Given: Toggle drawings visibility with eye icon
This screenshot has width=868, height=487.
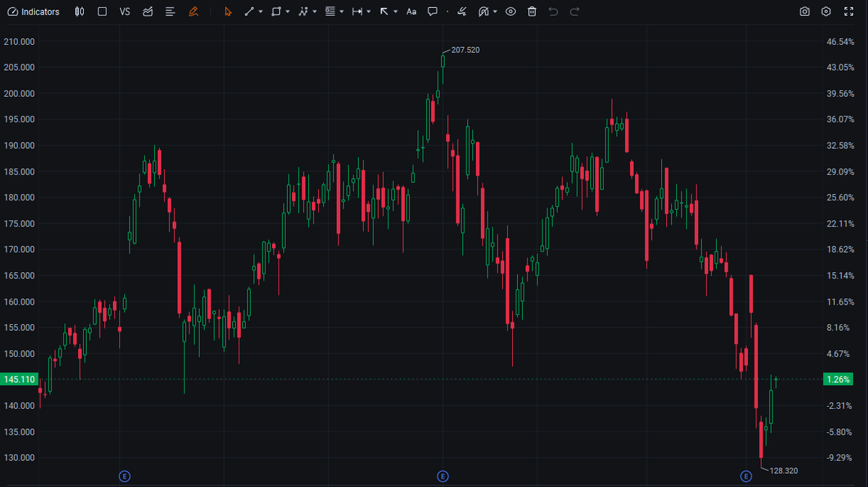Looking at the screenshot, I should pos(511,12).
